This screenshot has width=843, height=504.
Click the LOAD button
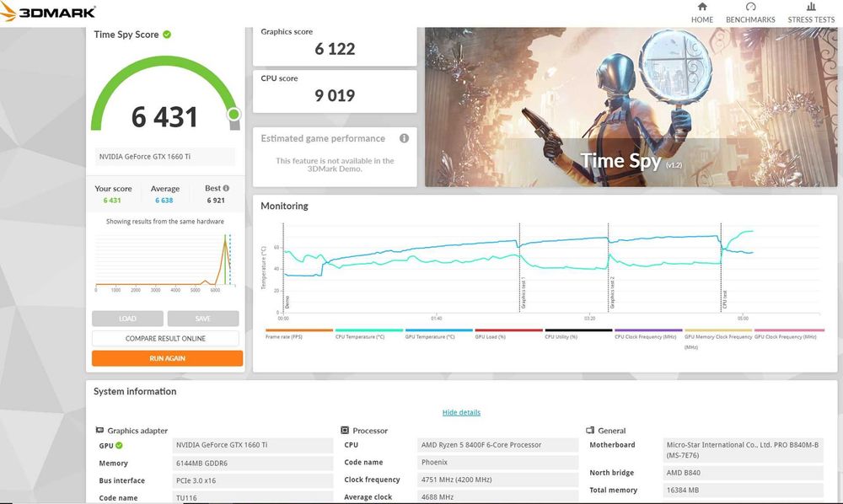point(127,319)
